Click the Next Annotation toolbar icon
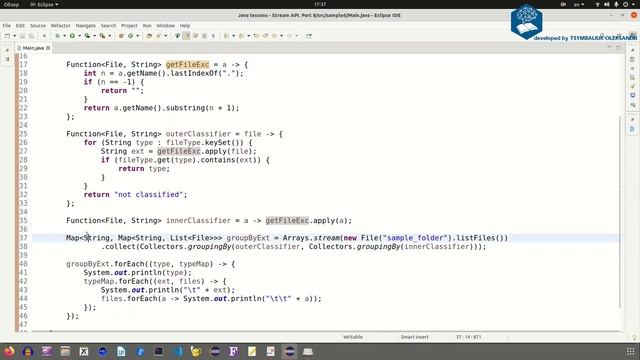 click(x=226, y=36)
